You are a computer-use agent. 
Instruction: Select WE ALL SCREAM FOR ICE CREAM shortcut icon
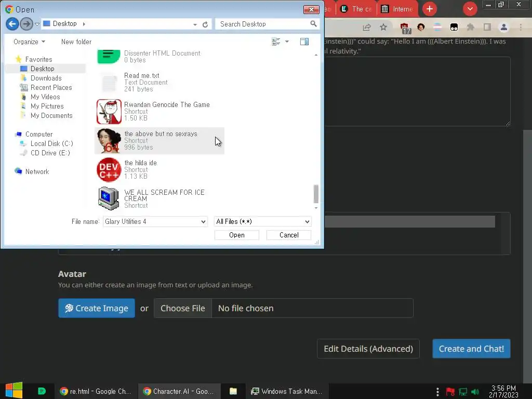(x=109, y=199)
